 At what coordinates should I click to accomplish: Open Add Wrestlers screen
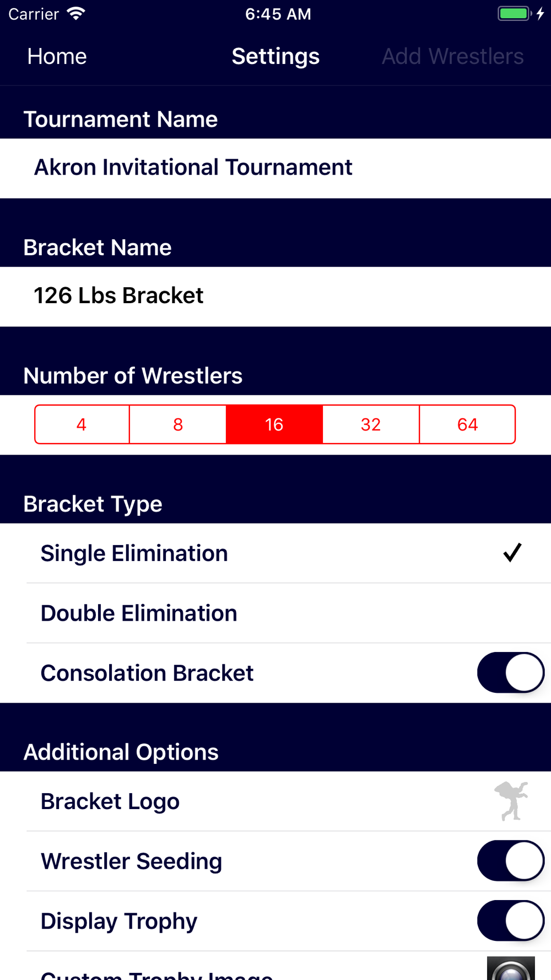tap(452, 56)
